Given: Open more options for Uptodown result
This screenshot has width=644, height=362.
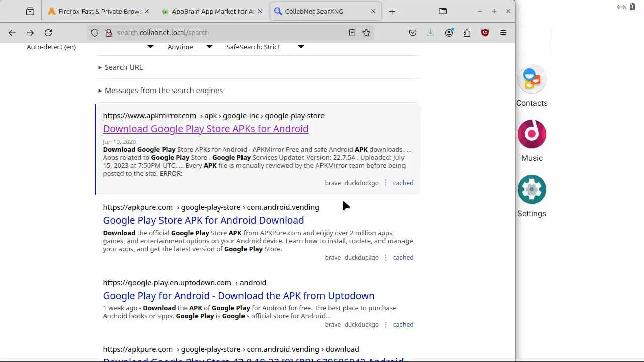Looking at the screenshot, I should [386, 325].
